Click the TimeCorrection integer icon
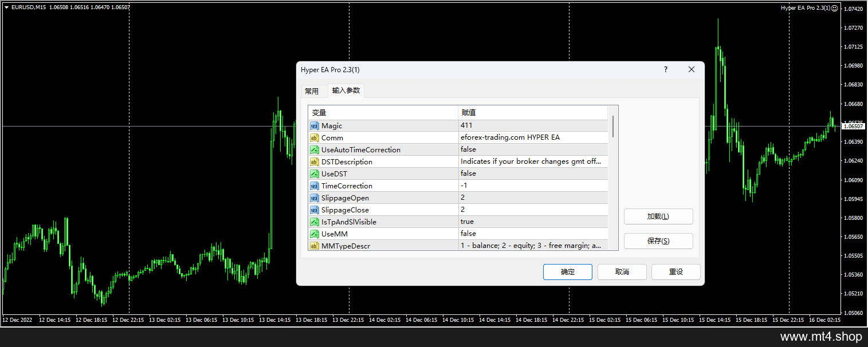 (x=314, y=186)
